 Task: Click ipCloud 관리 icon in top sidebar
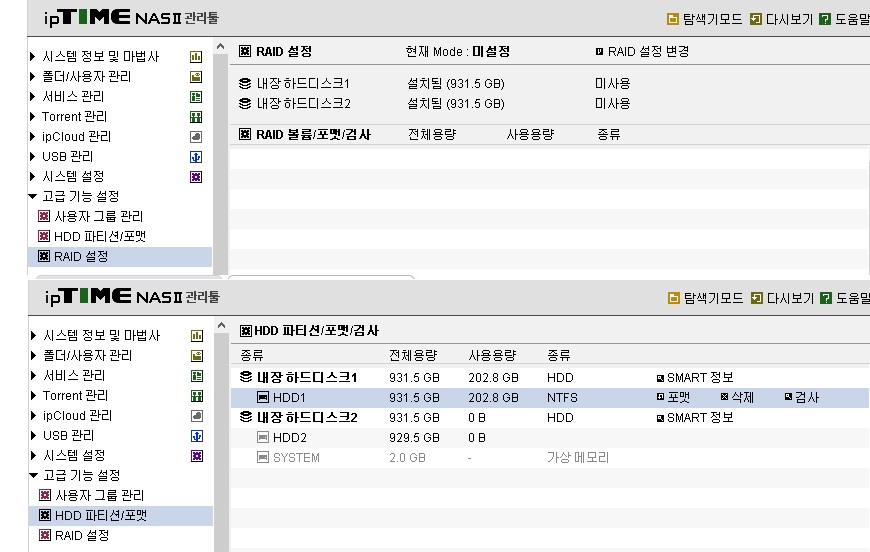click(x=196, y=137)
